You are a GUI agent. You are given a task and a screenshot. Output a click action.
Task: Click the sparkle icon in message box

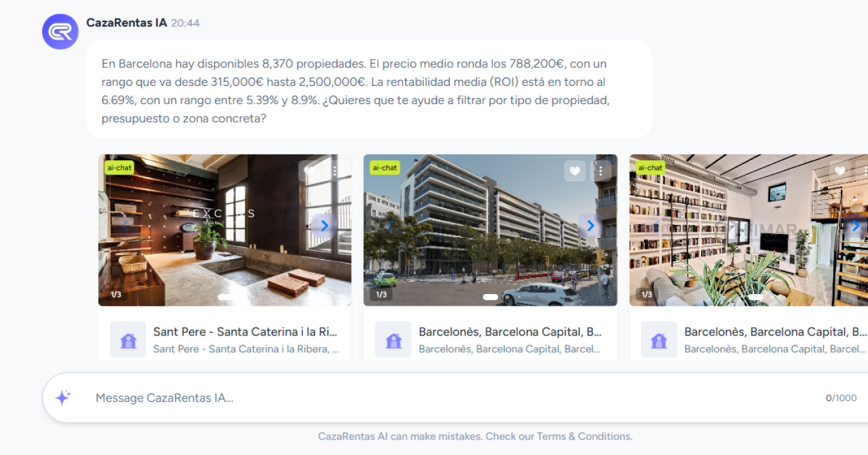[63, 397]
